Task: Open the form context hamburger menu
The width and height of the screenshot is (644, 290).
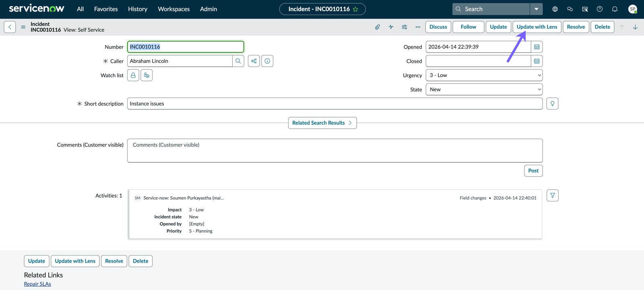Action: 23,27
